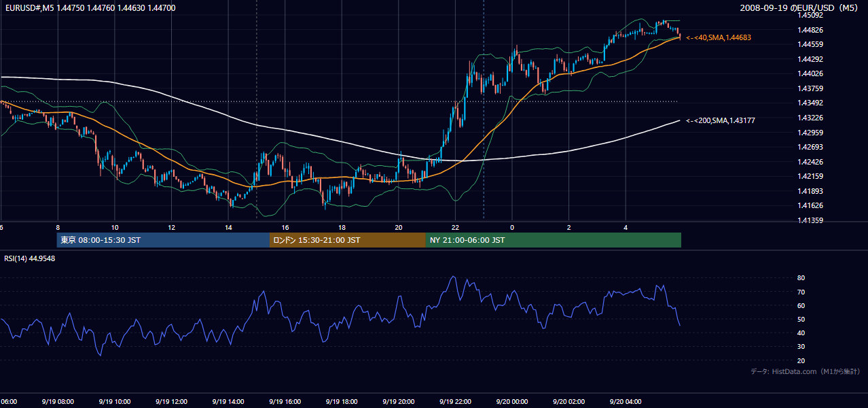Viewport: 868px width, 408px height.
Task: Click the 9/19 12:00 time axis label
Action: 171,402
